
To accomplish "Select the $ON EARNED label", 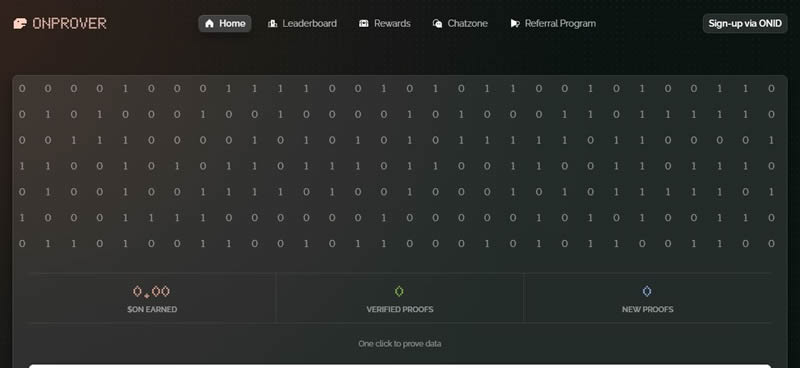I will [152, 309].
